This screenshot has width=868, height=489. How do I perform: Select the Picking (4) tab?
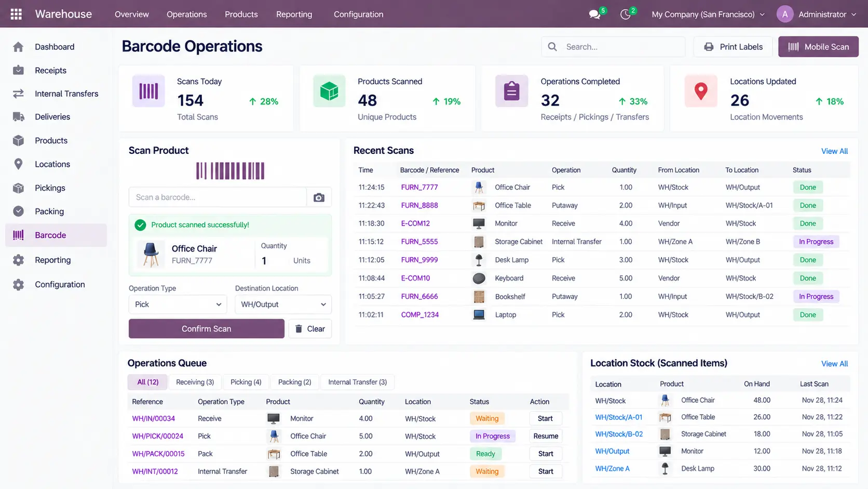coord(246,382)
